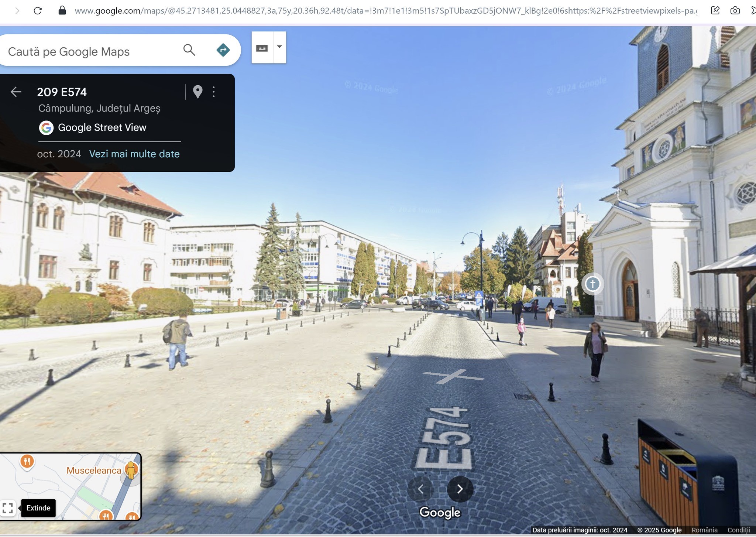Move back with the previous arrow button
The height and width of the screenshot is (537, 756).
tap(420, 489)
